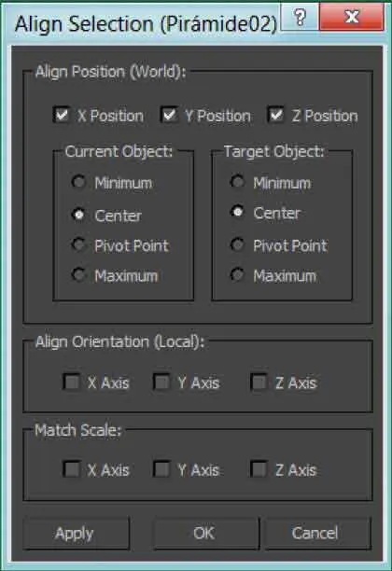Confirm alignment with the OK button

(x=205, y=533)
